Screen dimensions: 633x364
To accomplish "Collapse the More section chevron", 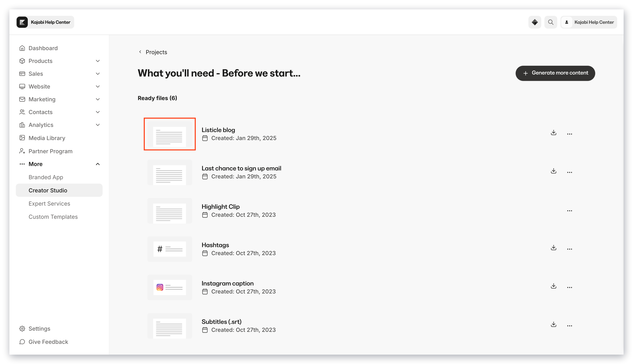I will tap(98, 164).
